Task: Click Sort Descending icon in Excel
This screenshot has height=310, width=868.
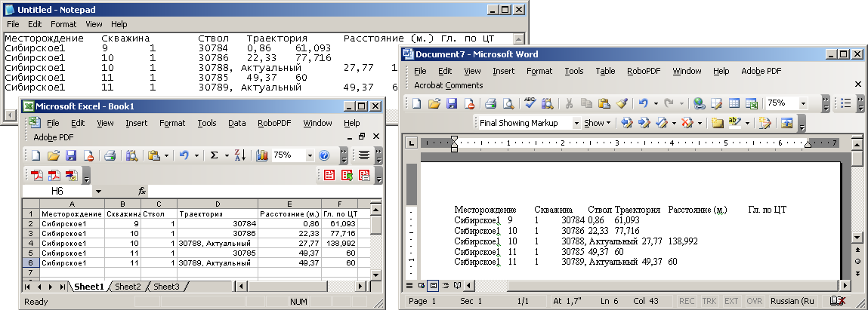Action: pos(239,155)
